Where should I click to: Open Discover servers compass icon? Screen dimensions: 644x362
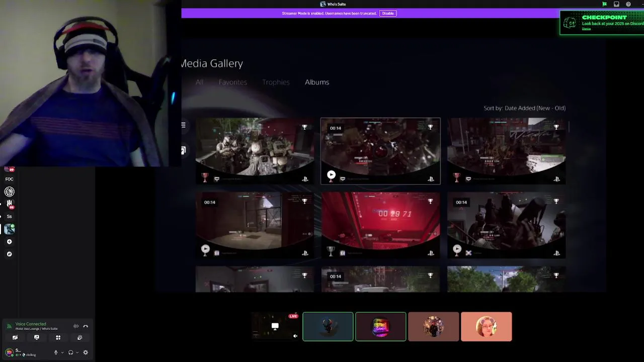tap(9, 254)
